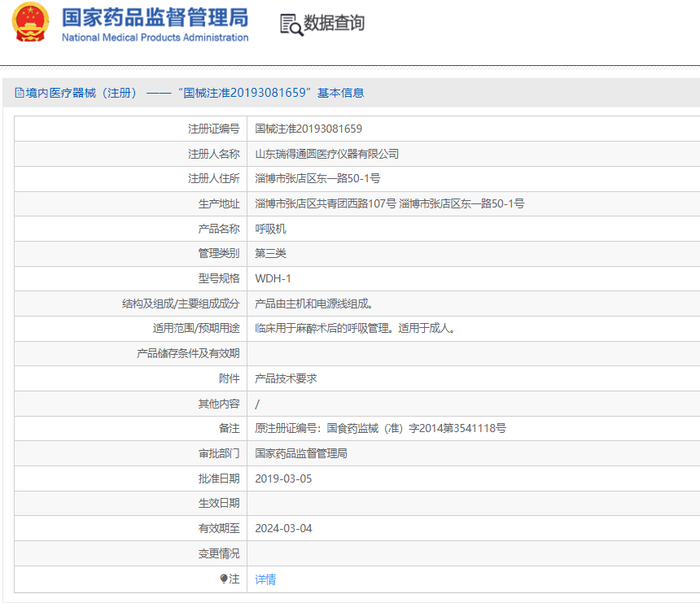This screenshot has width=700, height=603.
Task: Click composition text 产品由主机和电源线组成
Action: 314,304
